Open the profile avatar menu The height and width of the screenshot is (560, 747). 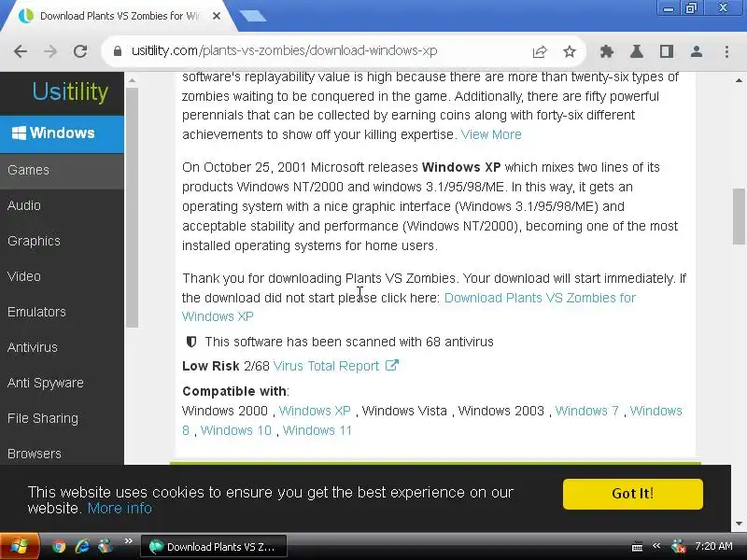(697, 51)
